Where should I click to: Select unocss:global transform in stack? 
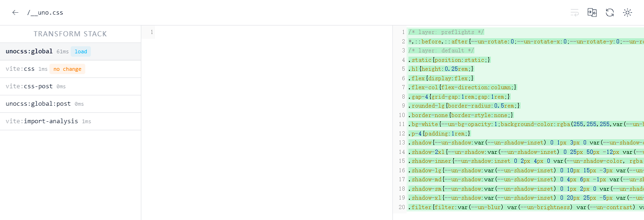point(70,51)
